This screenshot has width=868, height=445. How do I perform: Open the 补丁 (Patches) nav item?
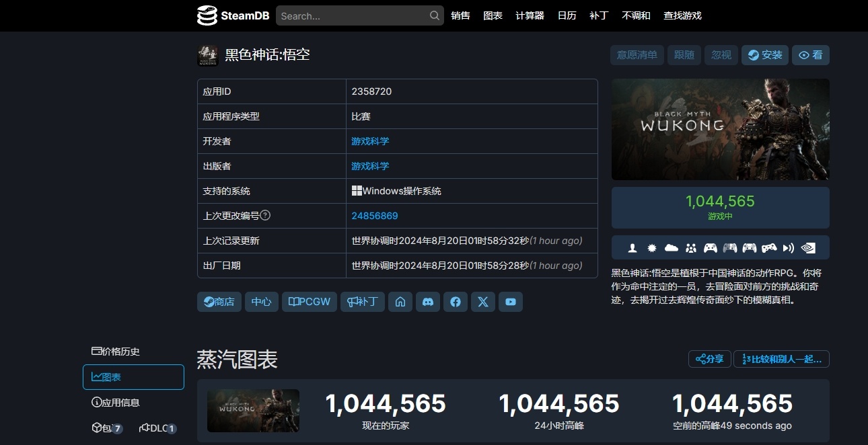pyautogui.click(x=599, y=15)
